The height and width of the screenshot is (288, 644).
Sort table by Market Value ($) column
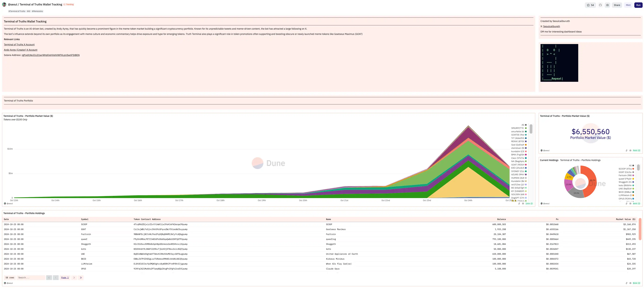point(625,219)
